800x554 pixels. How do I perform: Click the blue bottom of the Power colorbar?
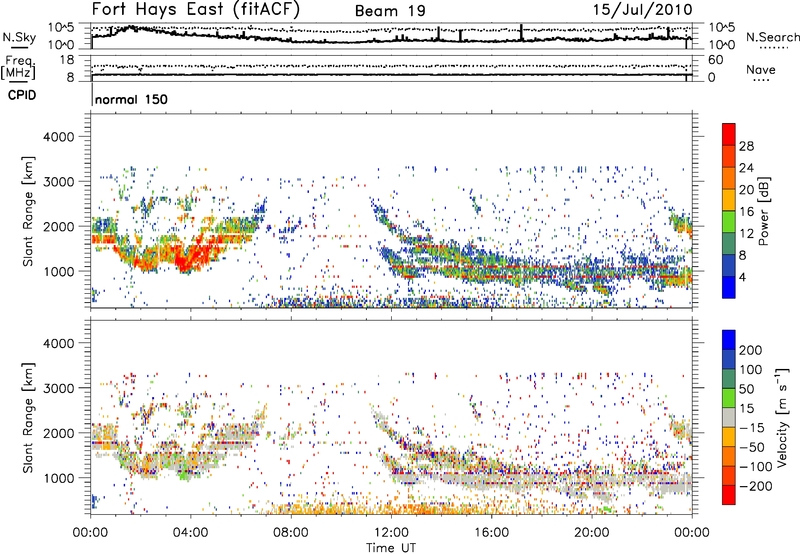pyautogui.click(x=729, y=287)
